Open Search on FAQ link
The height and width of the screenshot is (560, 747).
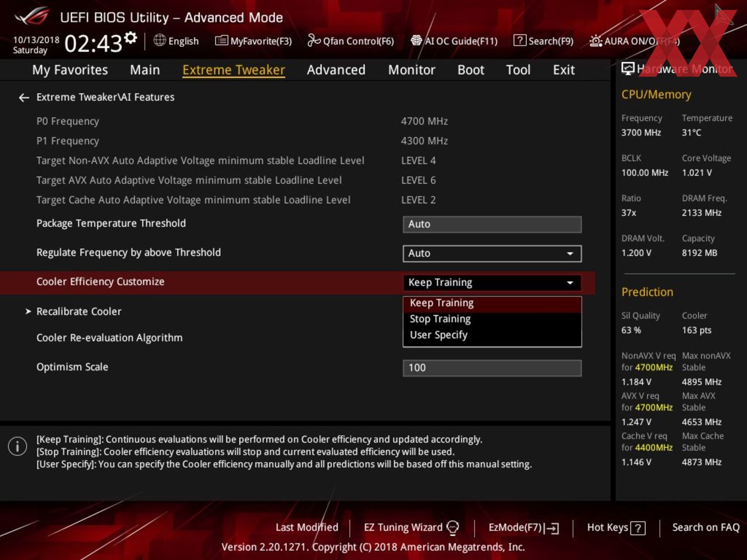(x=706, y=527)
